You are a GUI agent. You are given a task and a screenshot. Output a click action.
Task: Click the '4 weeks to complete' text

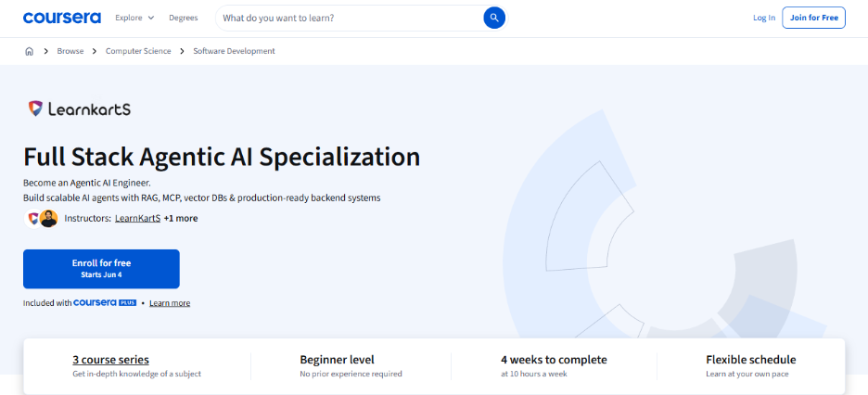coord(554,360)
